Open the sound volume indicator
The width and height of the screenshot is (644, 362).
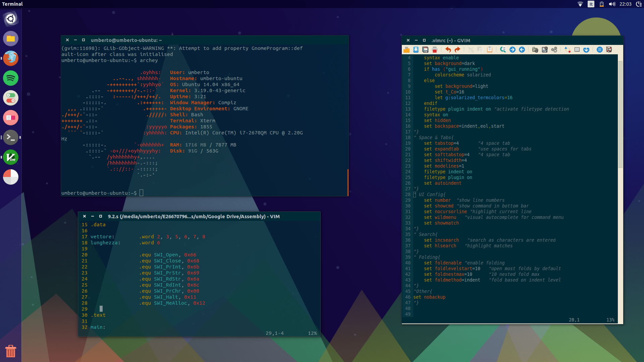point(612,4)
